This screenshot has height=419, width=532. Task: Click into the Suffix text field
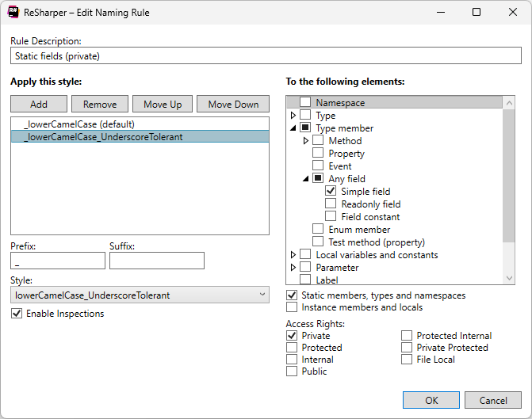click(x=156, y=261)
